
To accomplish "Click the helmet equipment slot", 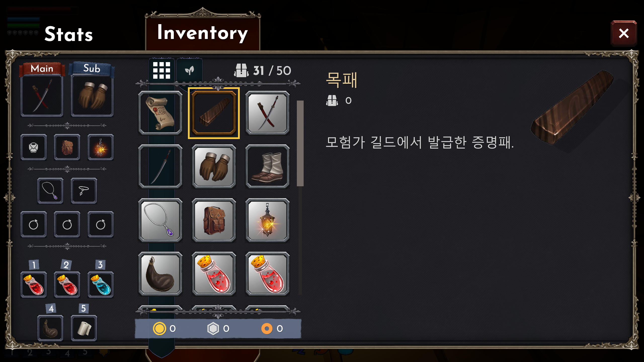I will [x=33, y=147].
